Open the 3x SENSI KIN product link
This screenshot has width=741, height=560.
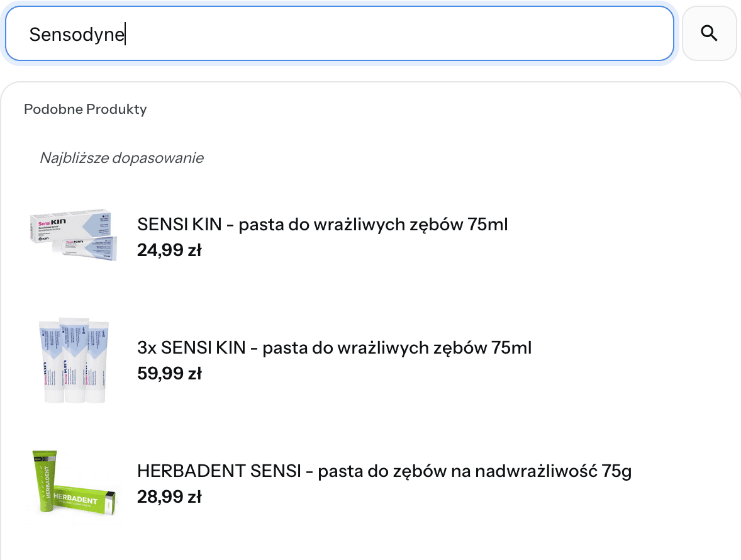[334, 347]
